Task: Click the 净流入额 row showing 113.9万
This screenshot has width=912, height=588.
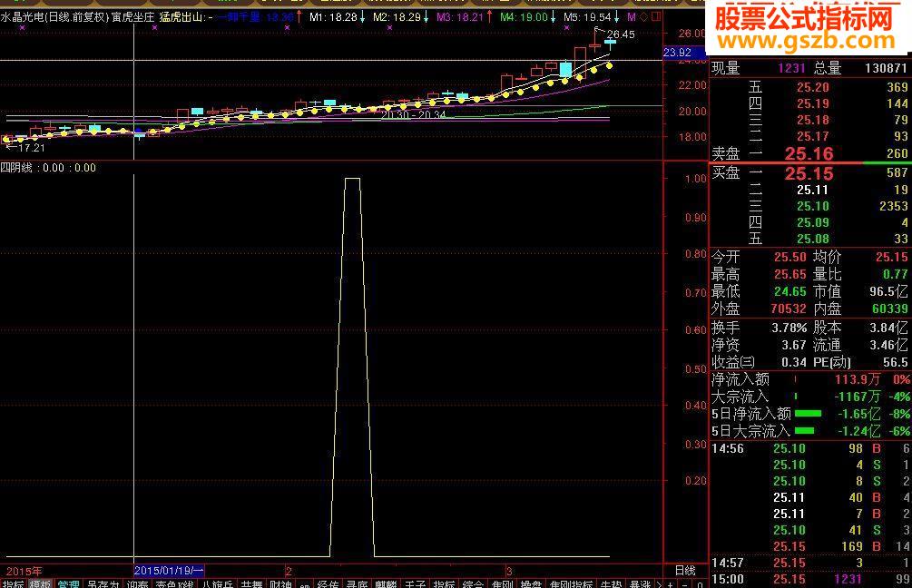Action: click(810, 380)
